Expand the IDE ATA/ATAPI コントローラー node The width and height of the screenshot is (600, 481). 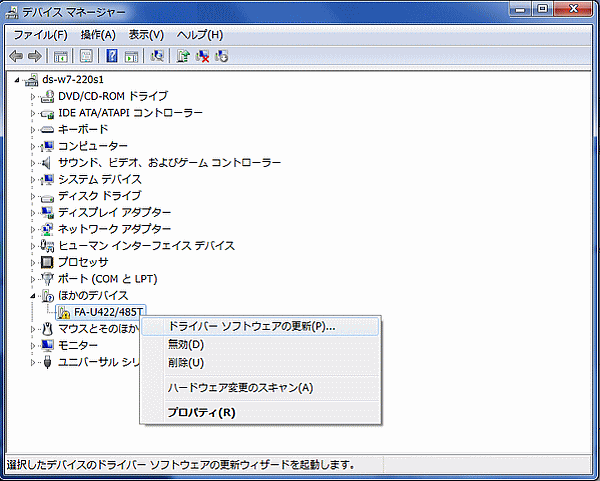(x=33, y=113)
